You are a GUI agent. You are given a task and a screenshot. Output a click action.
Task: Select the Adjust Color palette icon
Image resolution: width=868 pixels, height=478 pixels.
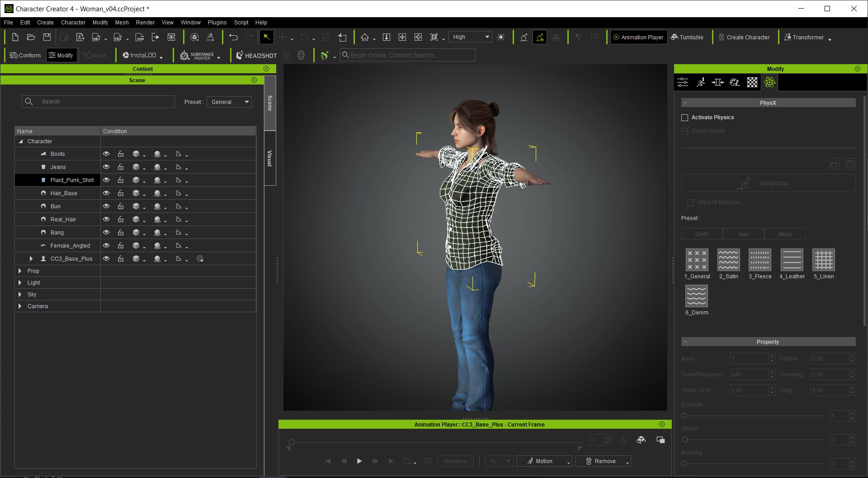(735, 82)
